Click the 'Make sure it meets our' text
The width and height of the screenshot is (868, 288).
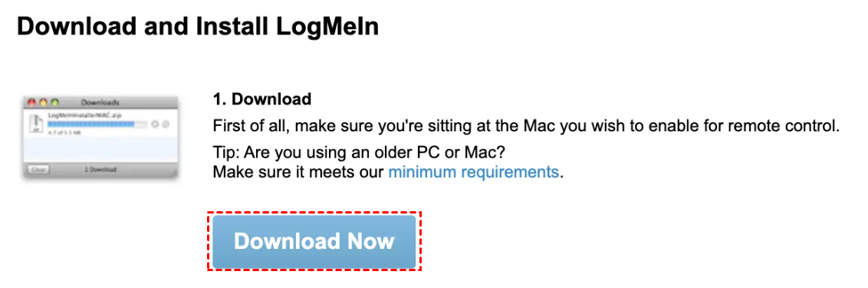pos(298,171)
